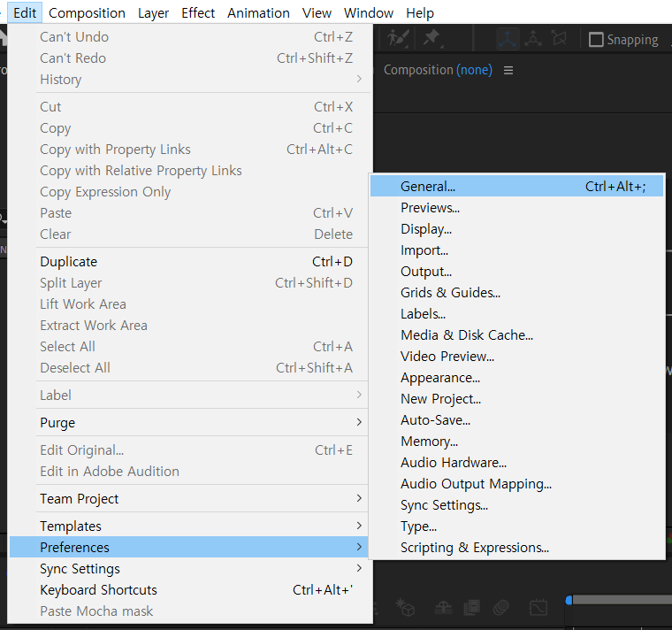The image size is (672, 630).
Task: Choose Previews... preferences
Action: [x=517, y=208]
